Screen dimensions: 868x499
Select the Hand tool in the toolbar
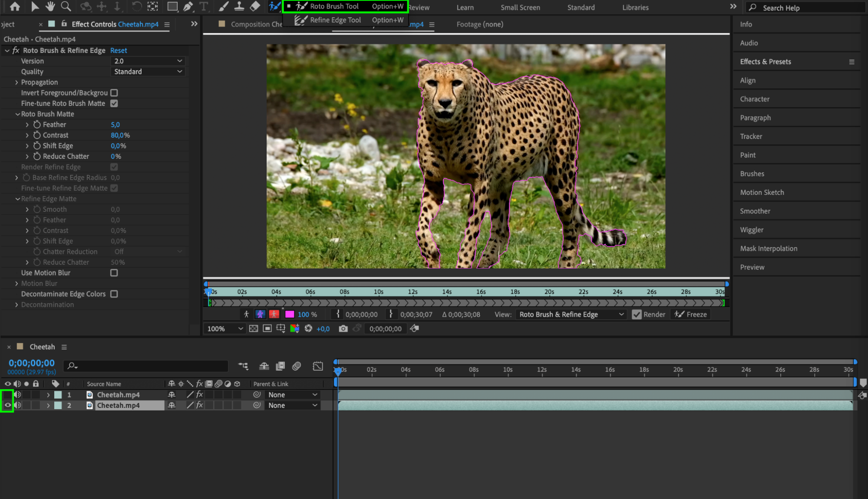click(50, 7)
